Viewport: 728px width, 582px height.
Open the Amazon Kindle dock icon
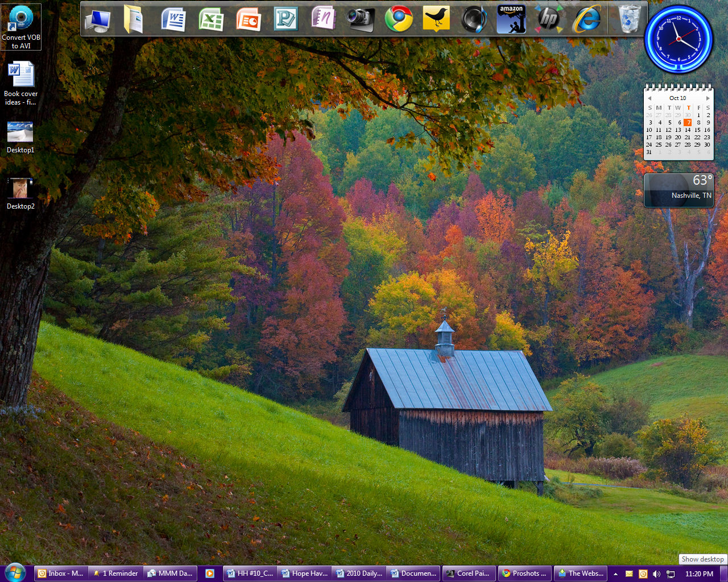pyautogui.click(x=511, y=19)
